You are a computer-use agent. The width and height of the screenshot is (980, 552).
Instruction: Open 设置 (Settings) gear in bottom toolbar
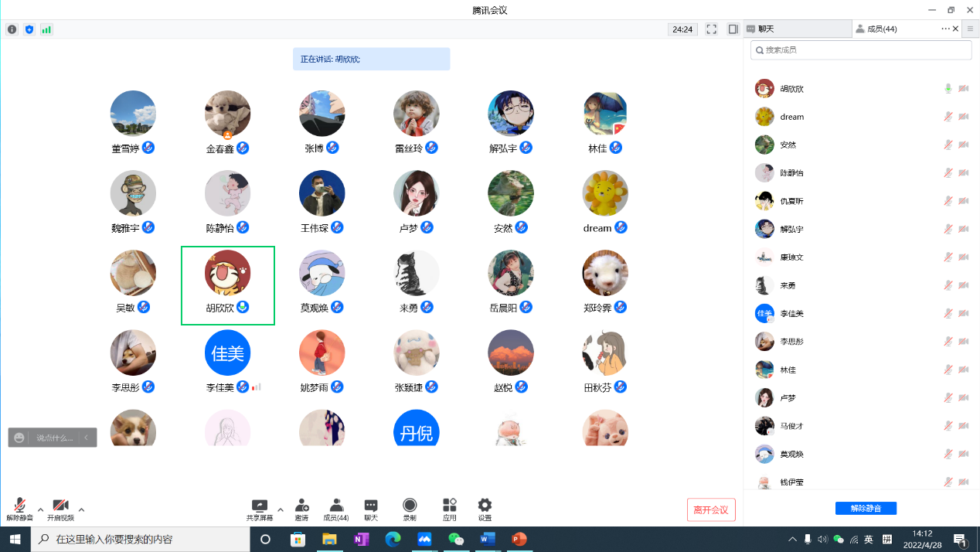pyautogui.click(x=485, y=509)
